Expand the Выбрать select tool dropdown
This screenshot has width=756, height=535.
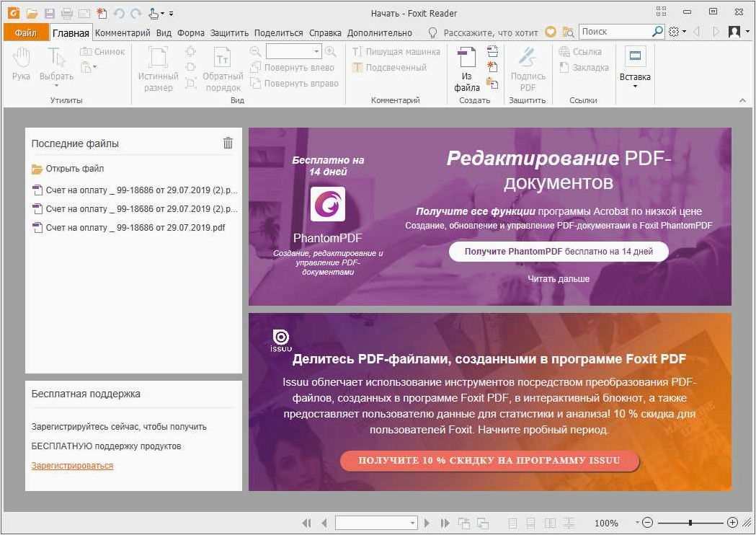click(56, 86)
